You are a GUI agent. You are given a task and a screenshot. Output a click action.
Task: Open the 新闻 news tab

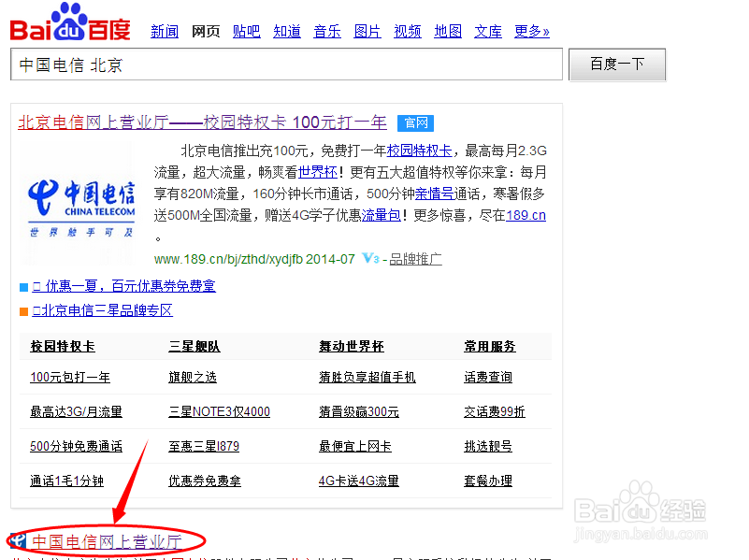[x=165, y=32]
